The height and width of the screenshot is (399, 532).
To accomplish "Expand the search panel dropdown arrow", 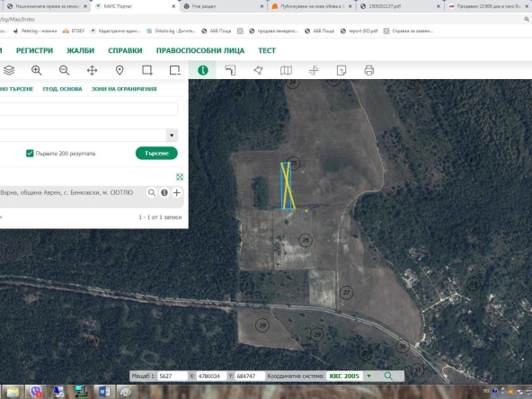I will (172, 135).
